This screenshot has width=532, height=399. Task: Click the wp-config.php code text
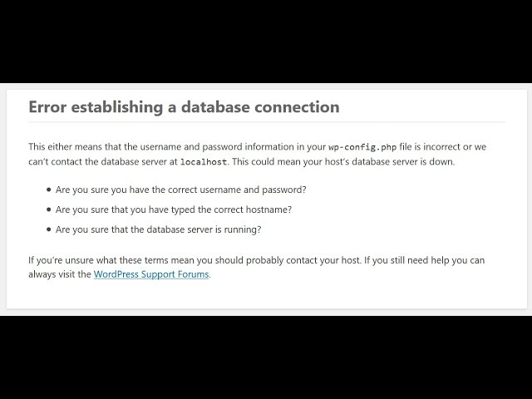click(362, 148)
